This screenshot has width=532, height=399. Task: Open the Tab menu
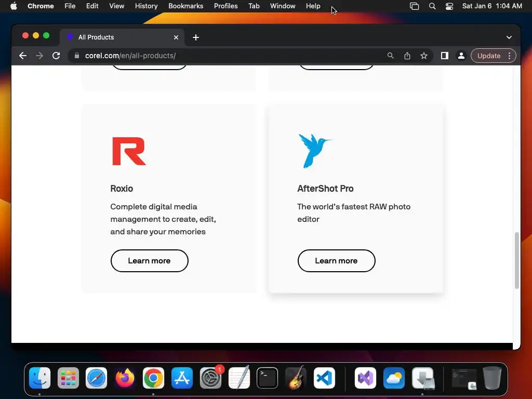pos(254,6)
